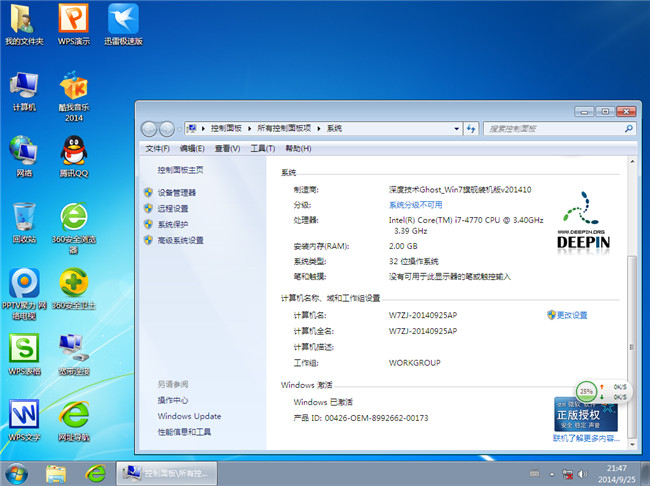The width and height of the screenshot is (650, 486).
Task: Open the 文件(F) menu
Action: point(158,148)
